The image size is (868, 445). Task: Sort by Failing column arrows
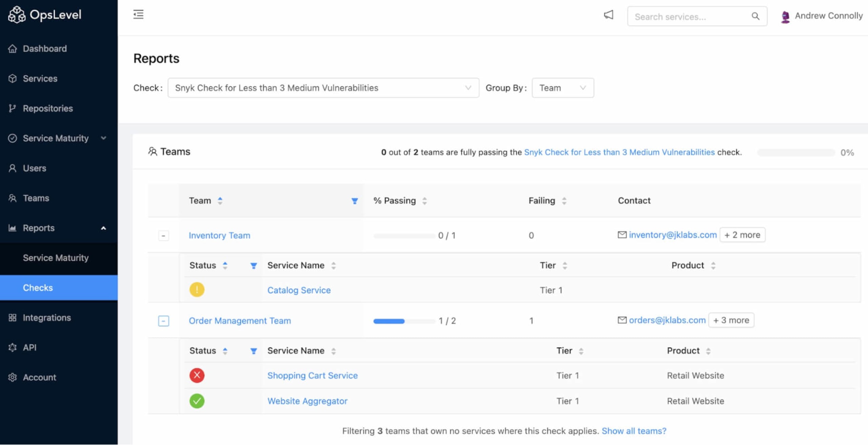pos(564,201)
